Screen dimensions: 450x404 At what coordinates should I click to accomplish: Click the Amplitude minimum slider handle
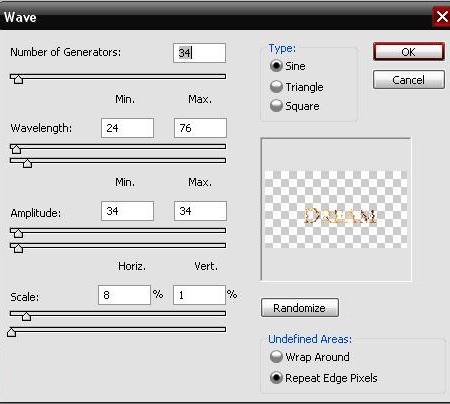(x=18, y=233)
